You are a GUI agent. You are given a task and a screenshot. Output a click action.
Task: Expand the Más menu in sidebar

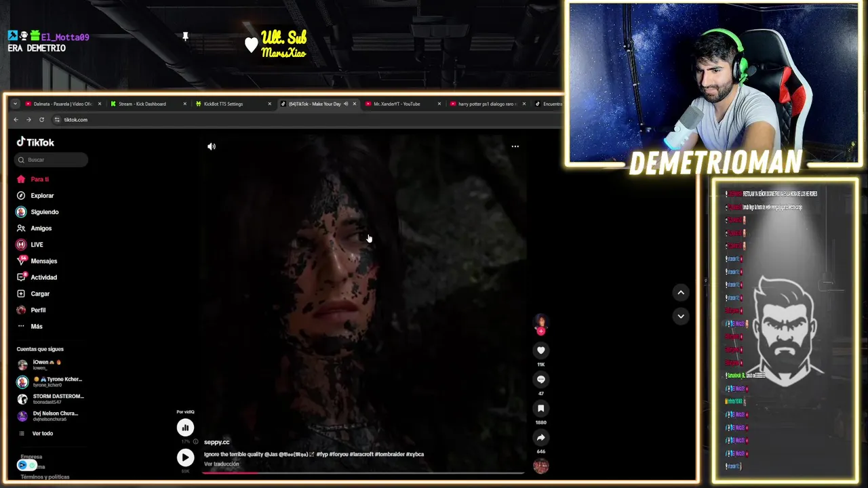pos(31,326)
